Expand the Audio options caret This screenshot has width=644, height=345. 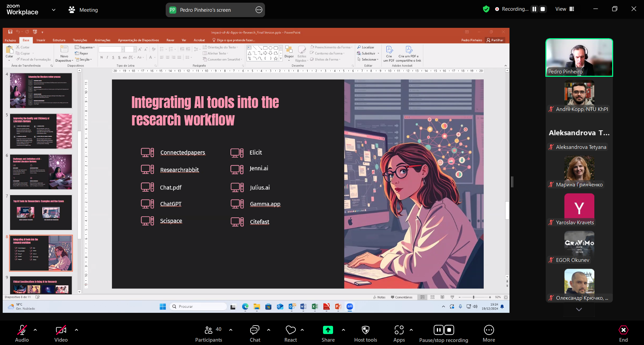(35, 330)
